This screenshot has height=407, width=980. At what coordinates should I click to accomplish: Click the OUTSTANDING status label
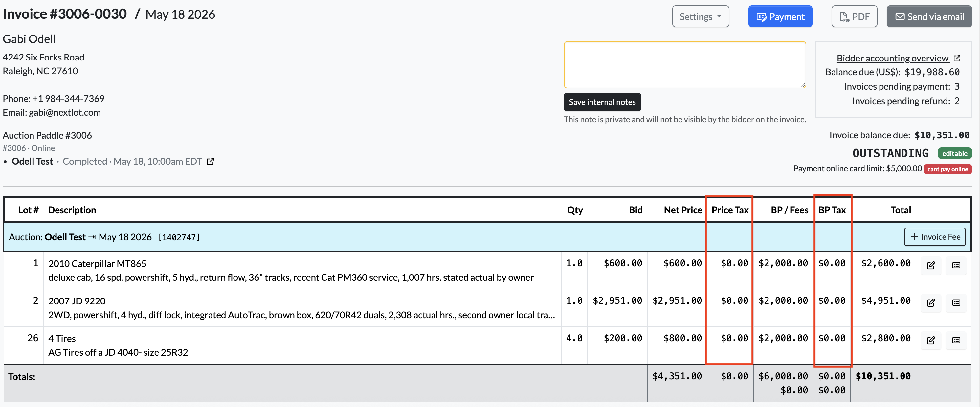(x=890, y=153)
